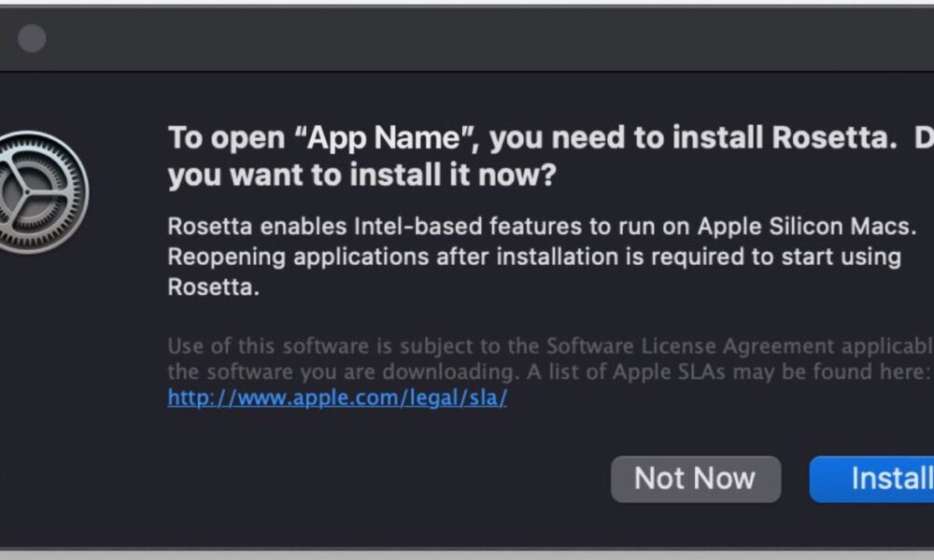Image resolution: width=934 pixels, height=560 pixels.
Task: Open the apple.com/legal/sla link
Action: pos(337,398)
